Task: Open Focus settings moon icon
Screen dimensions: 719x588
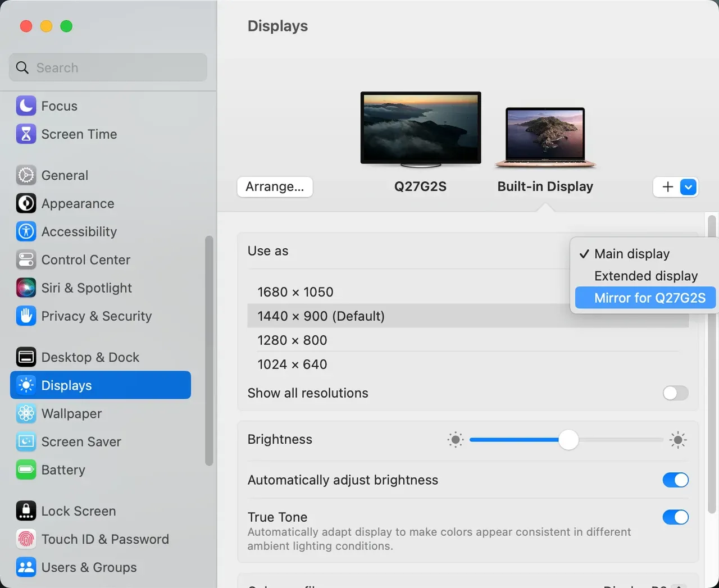Action: pos(26,106)
